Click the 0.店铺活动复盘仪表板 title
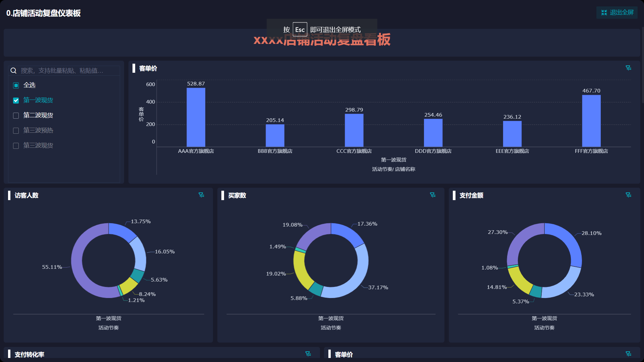This screenshot has width=644, height=362. [43, 13]
